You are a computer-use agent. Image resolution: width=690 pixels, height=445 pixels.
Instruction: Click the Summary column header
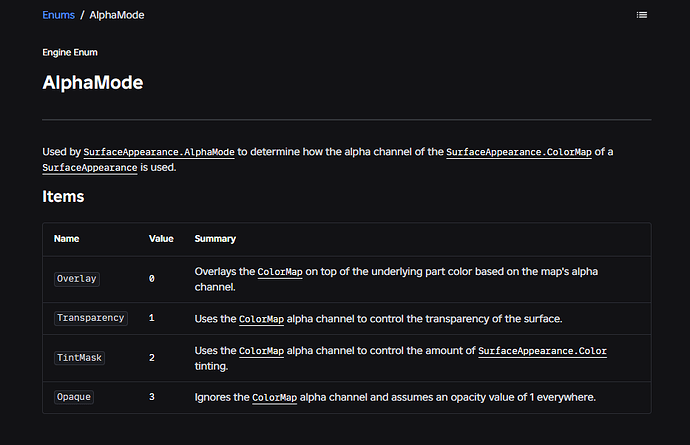click(x=215, y=239)
